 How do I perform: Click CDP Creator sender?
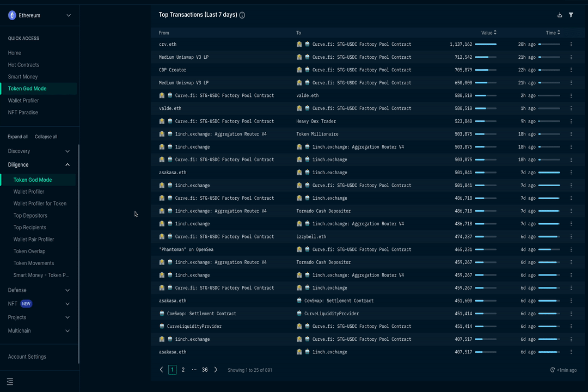(173, 70)
